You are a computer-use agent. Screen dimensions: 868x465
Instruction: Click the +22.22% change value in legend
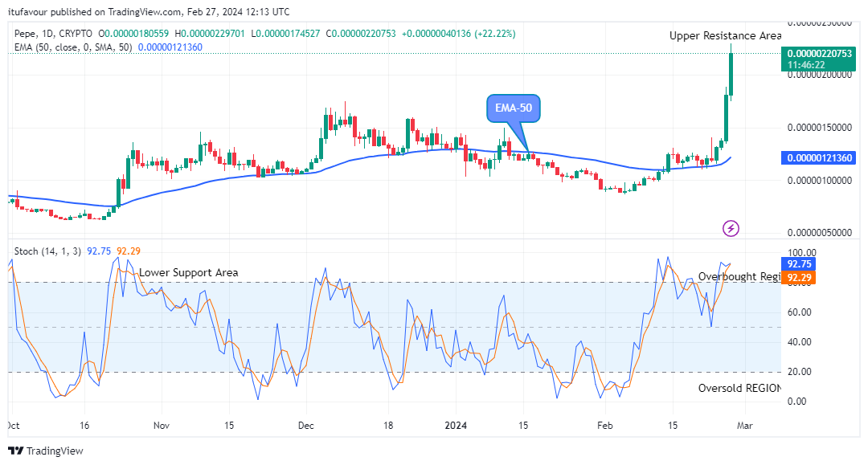click(x=495, y=34)
